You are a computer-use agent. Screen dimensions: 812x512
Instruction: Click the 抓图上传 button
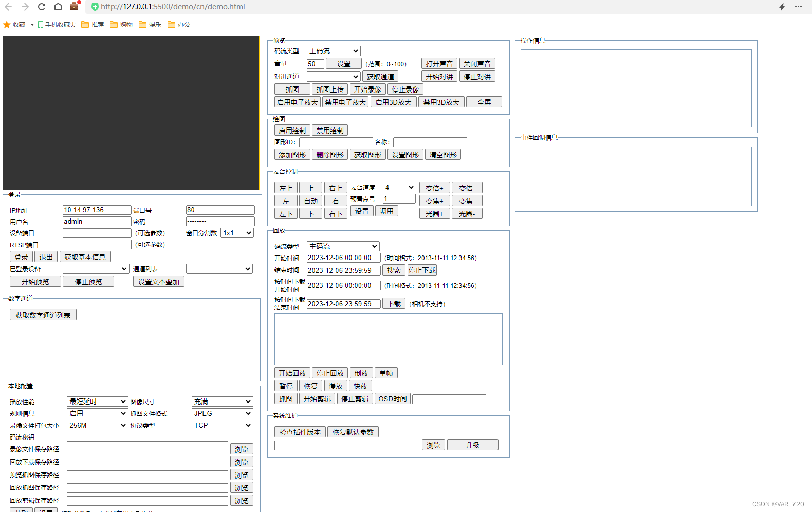click(330, 89)
